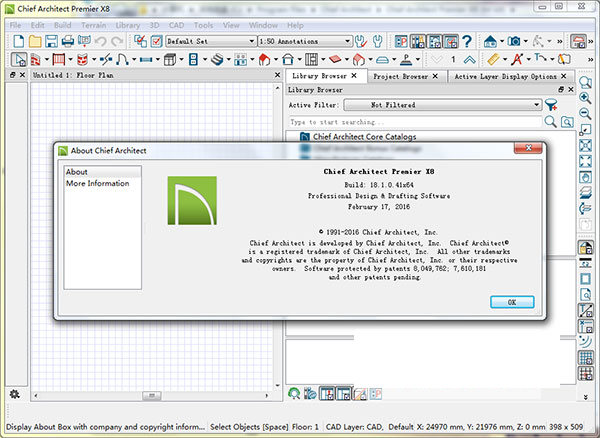Click the magnifier search icon in Library Browser

click(550, 122)
